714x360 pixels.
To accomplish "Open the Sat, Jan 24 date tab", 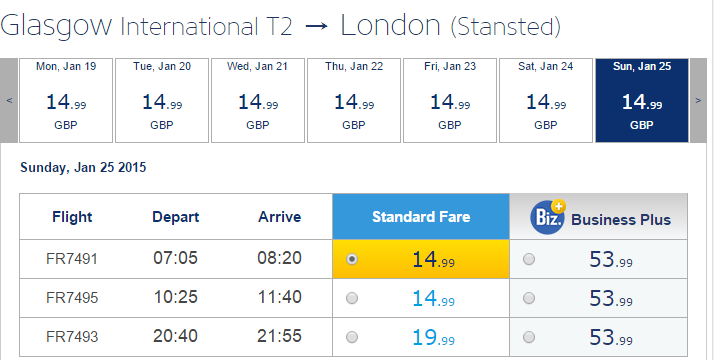I will tap(546, 101).
